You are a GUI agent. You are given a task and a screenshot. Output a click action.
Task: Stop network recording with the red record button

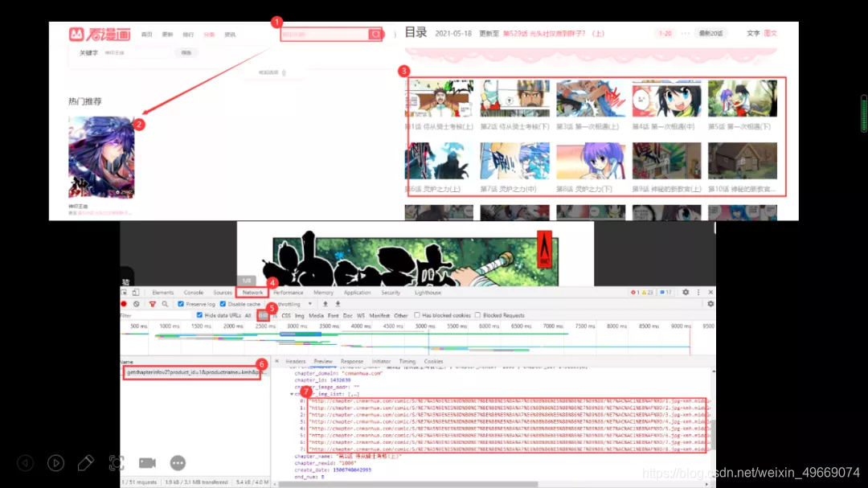(x=124, y=304)
